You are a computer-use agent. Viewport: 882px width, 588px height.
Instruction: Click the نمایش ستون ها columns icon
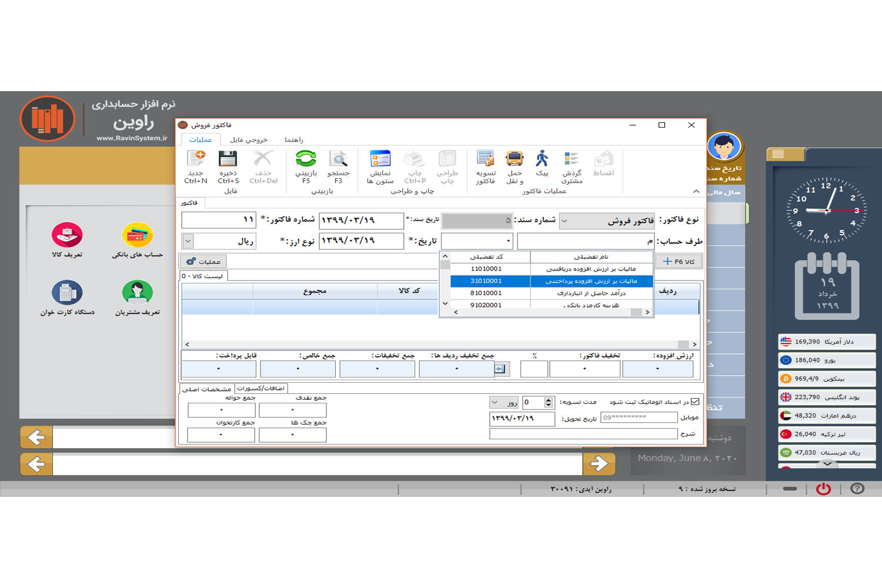(380, 160)
